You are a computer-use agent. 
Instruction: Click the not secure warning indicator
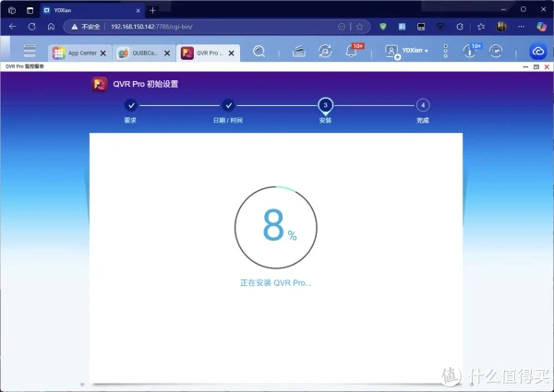point(86,27)
